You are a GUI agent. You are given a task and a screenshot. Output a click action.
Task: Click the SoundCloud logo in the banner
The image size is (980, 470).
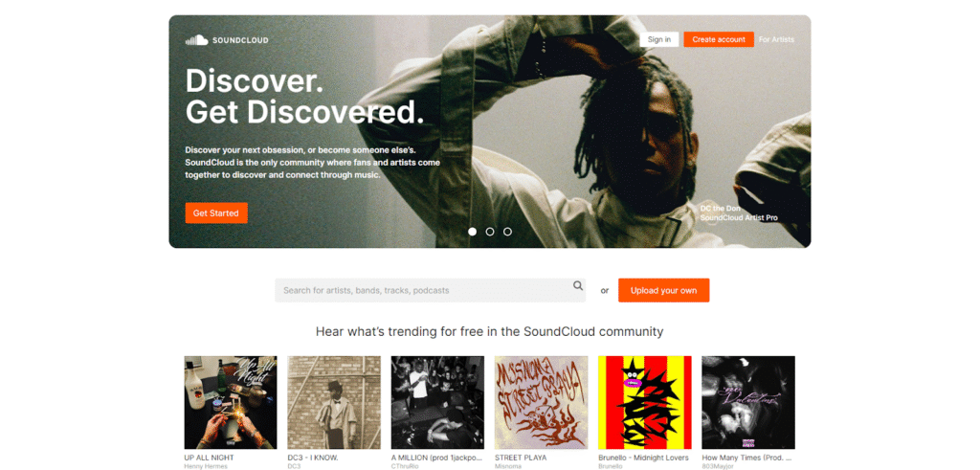[x=227, y=40]
